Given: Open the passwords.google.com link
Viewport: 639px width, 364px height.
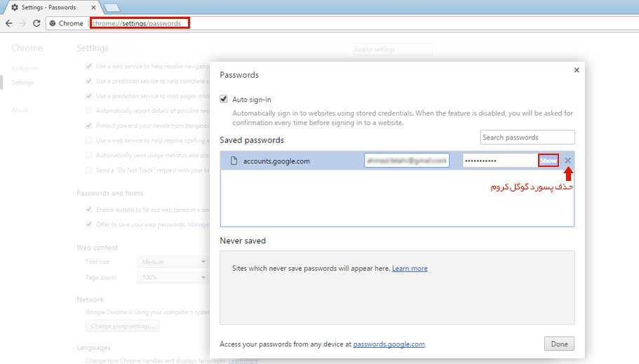Looking at the screenshot, I should coord(389,344).
